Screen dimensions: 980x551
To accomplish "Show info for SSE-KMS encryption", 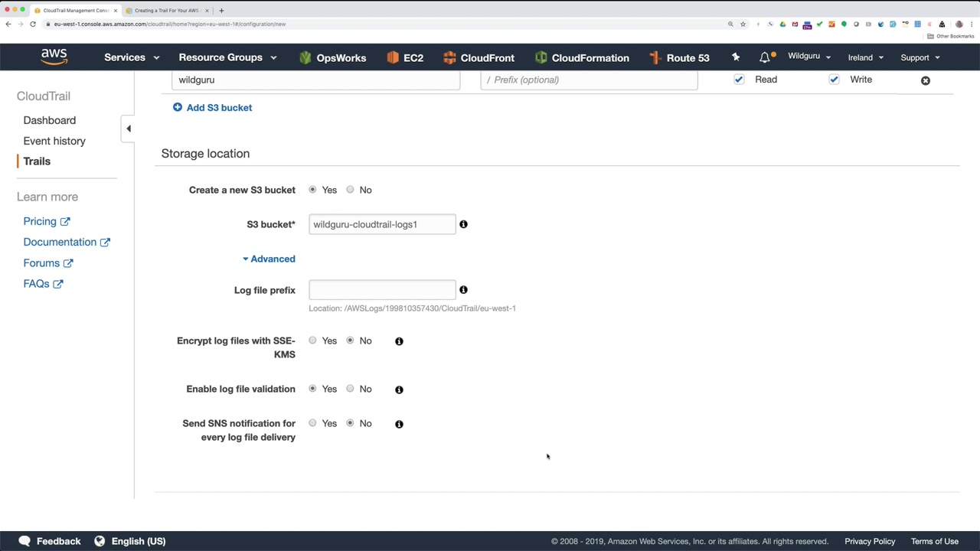I will (x=399, y=341).
